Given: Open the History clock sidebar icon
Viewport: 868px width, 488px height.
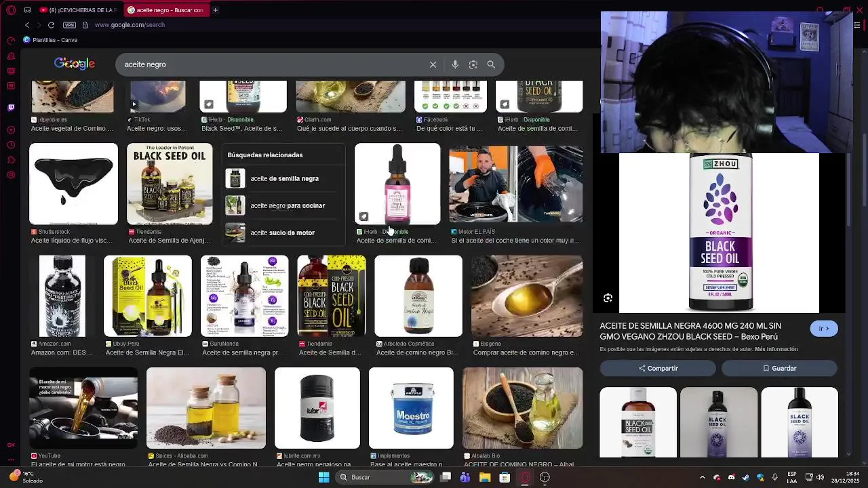Looking at the screenshot, I should 11,145.
